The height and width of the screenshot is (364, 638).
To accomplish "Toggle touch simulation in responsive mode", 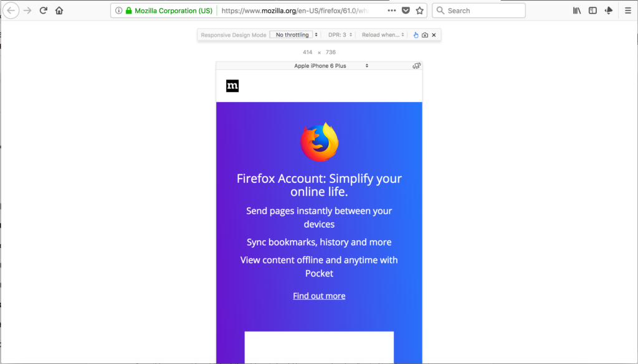I will click(416, 35).
